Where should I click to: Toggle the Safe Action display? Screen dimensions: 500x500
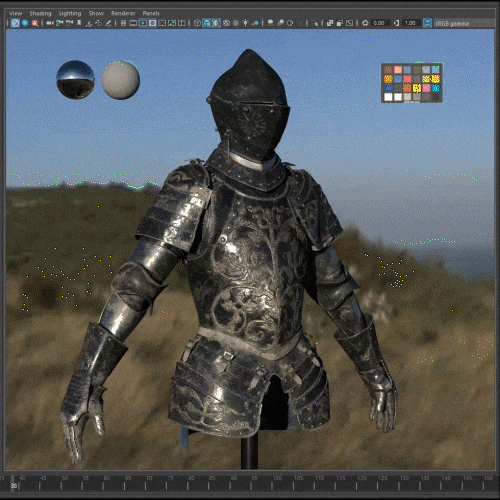tap(172, 23)
